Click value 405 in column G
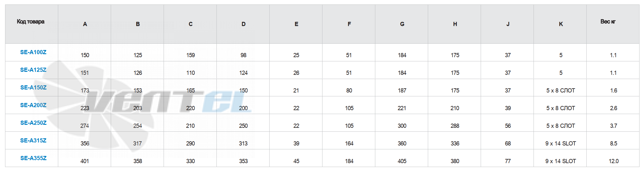 click(402, 161)
